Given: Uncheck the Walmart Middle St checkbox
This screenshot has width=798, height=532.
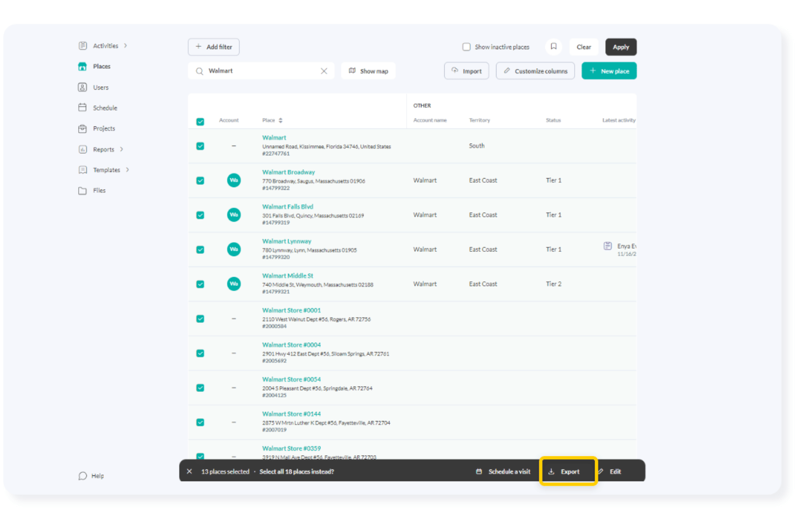Looking at the screenshot, I should pyautogui.click(x=200, y=284).
